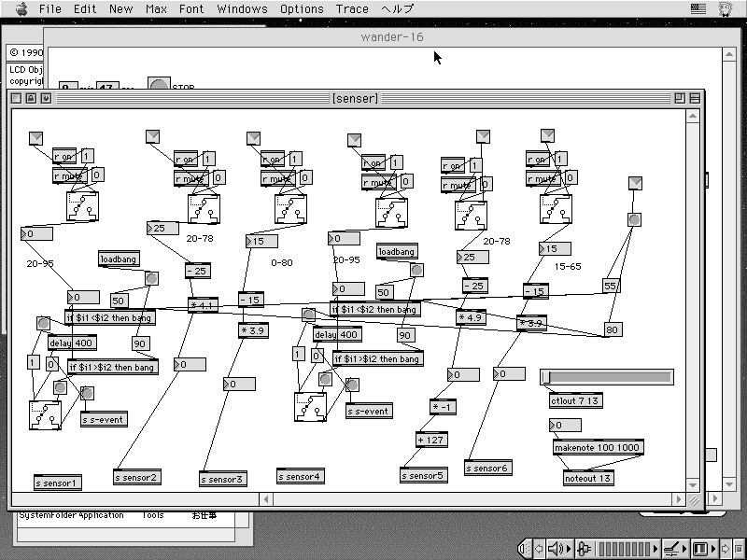This screenshot has height=560, width=747.
Task: Select the s sensor6 send object
Action: 488,469
